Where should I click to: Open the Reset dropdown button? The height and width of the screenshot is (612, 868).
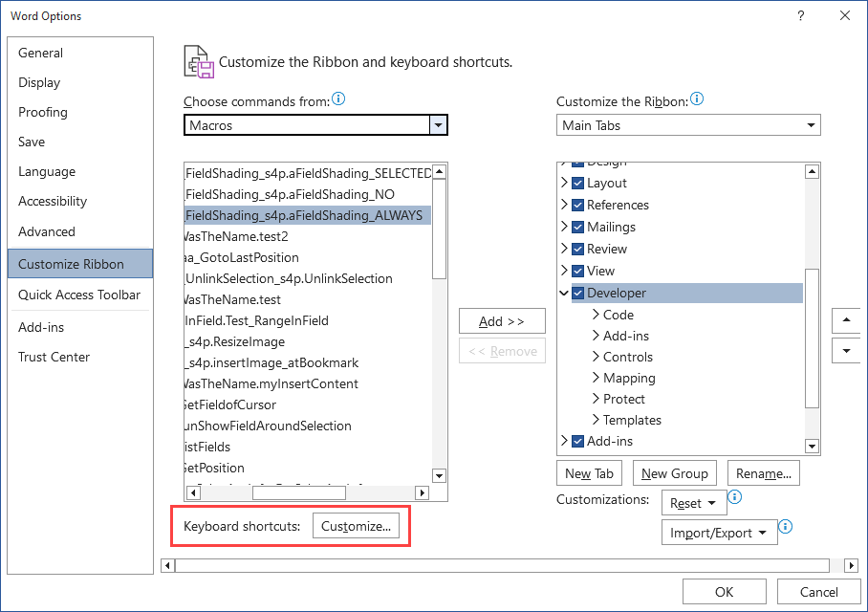(x=694, y=503)
